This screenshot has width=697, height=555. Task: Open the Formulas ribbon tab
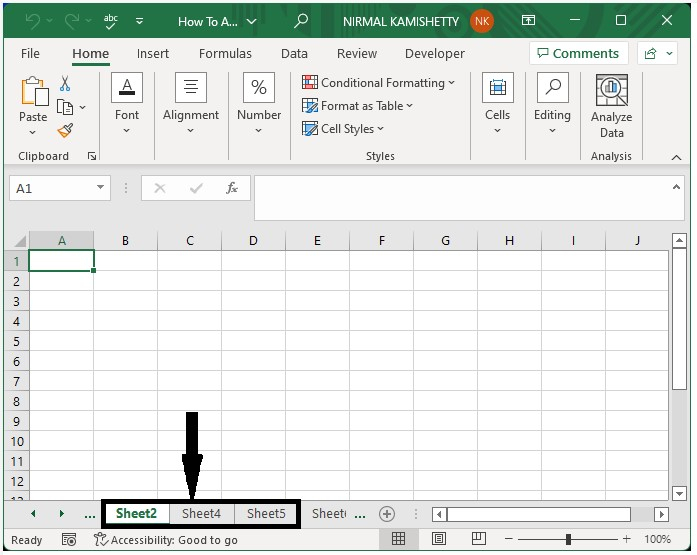pyautogui.click(x=225, y=54)
